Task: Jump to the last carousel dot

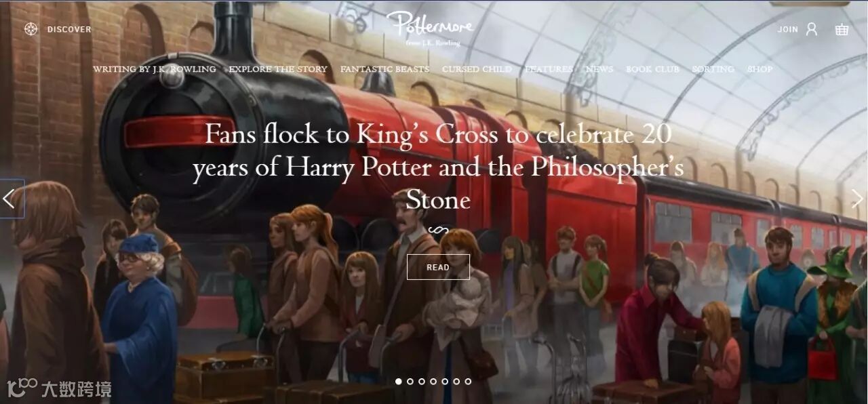Action: tap(468, 382)
